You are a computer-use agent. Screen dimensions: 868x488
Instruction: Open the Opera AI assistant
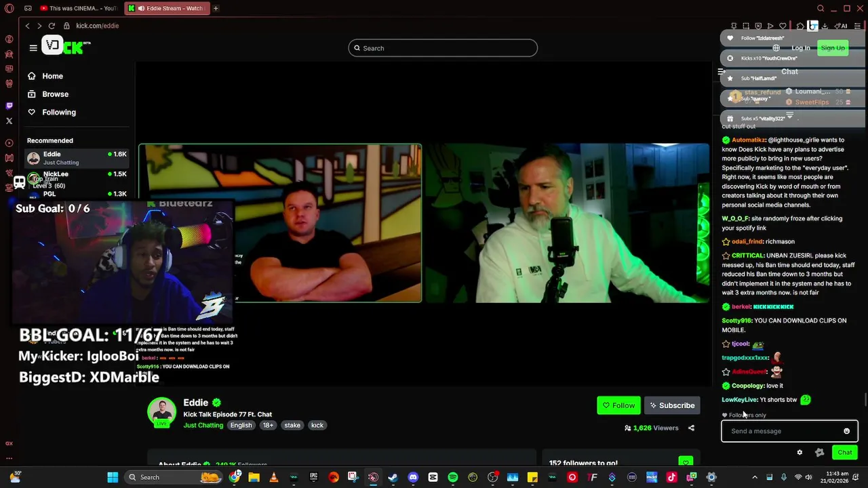[842, 26]
